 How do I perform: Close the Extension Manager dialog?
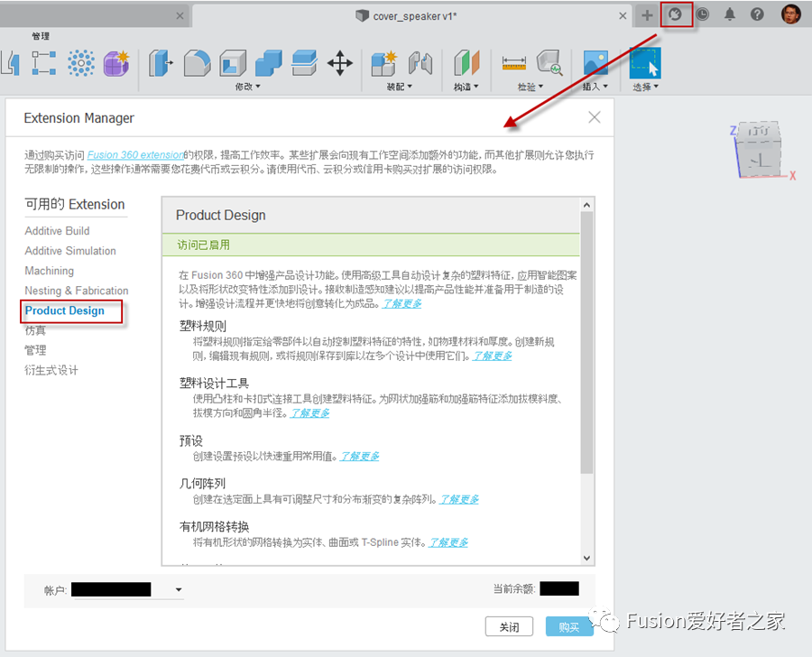(595, 117)
